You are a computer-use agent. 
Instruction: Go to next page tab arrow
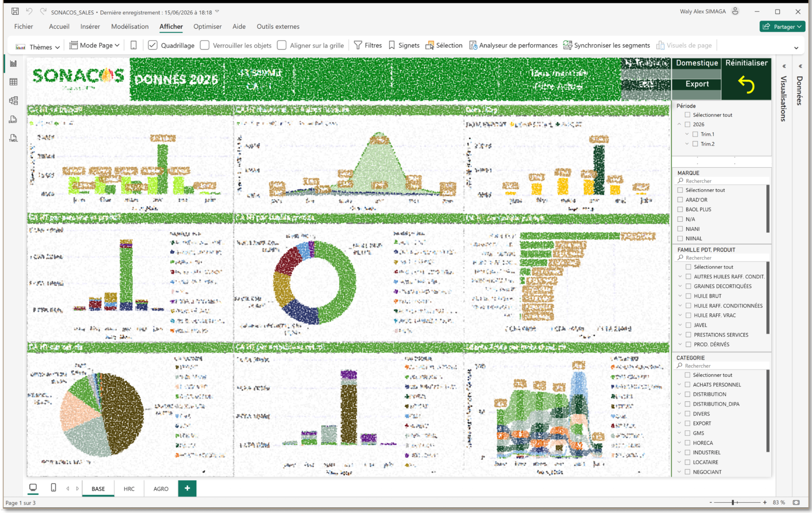click(x=77, y=488)
